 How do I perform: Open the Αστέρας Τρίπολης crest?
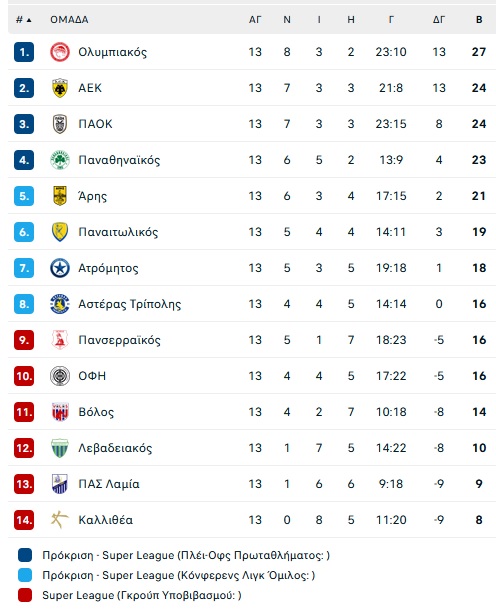point(60,304)
